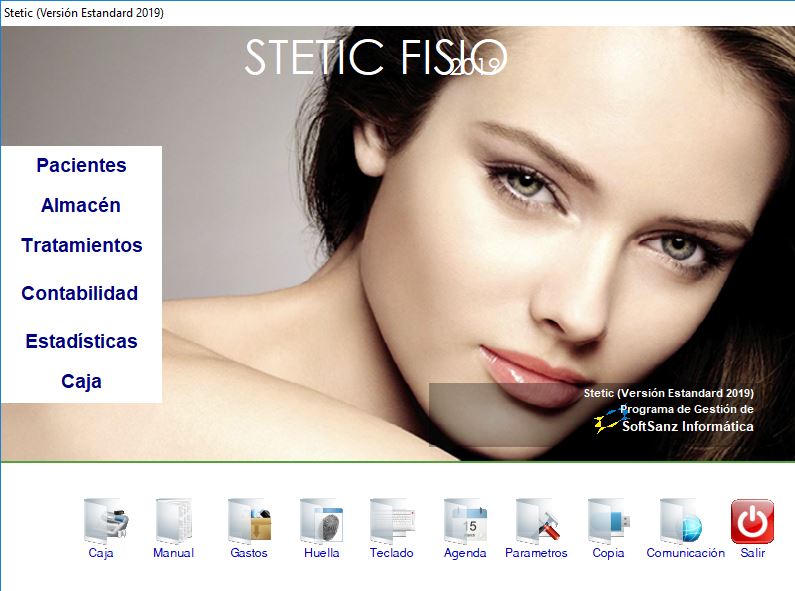Open the Manual folder icon

[173, 521]
